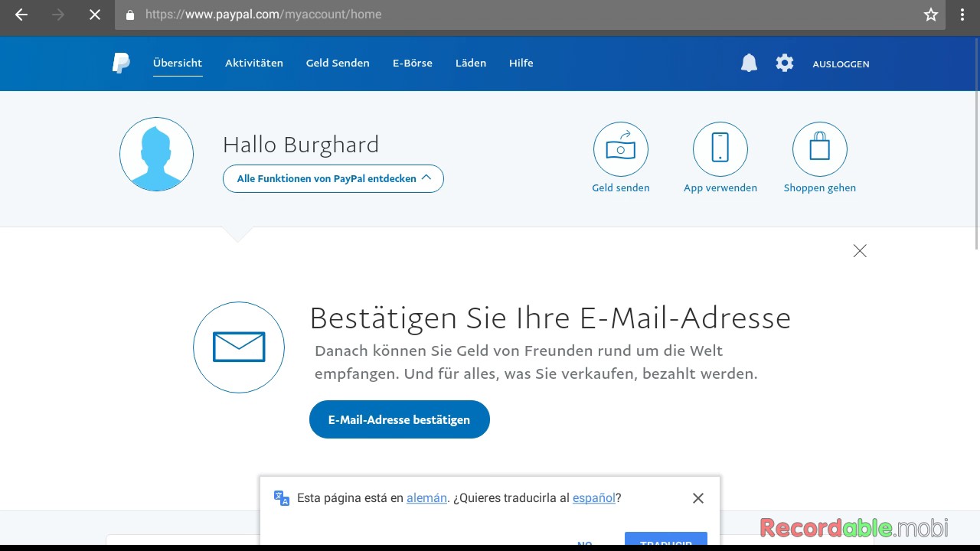Open the Läden menu item

471,64
